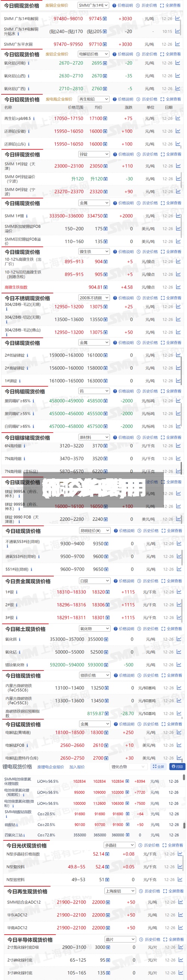
Task: Open trend chart icon for 再生铅≥pb98.5
Action: (x=178, y=118)
